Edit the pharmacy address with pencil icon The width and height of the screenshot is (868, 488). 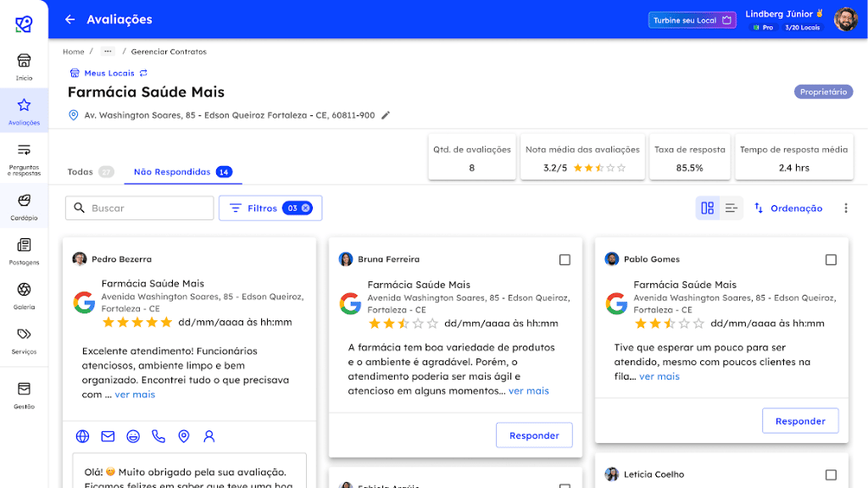coord(386,115)
